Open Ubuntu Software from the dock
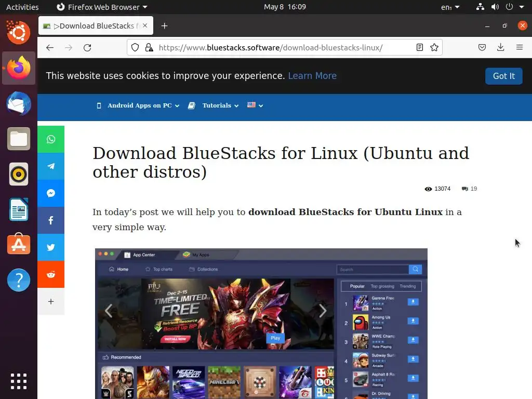Screen dimensions: 532x399 (x=19, y=244)
